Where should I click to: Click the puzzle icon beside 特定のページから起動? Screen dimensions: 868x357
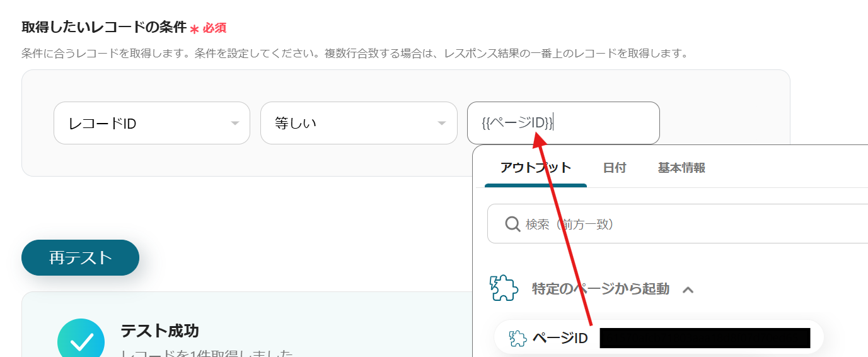click(x=504, y=289)
